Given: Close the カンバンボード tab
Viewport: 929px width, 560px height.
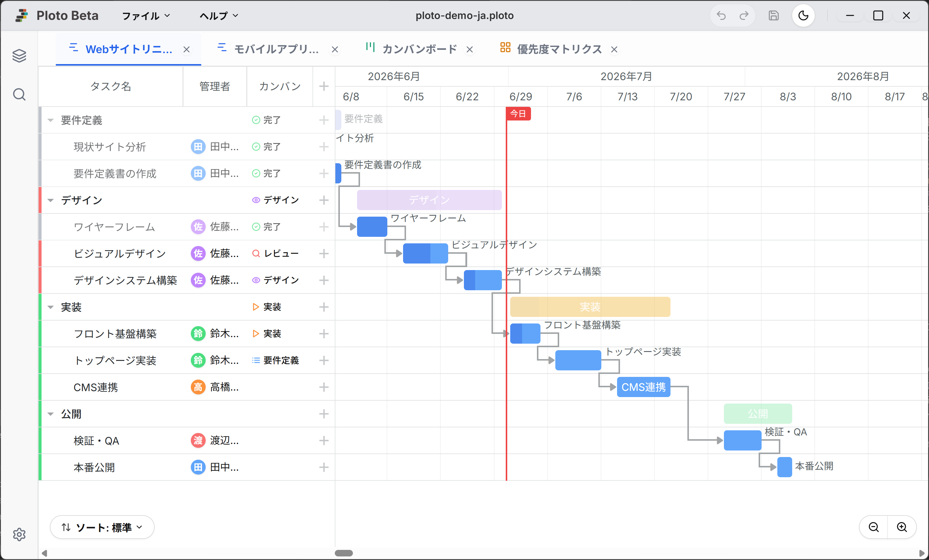Looking at the screenshot, I should (470, 49).
